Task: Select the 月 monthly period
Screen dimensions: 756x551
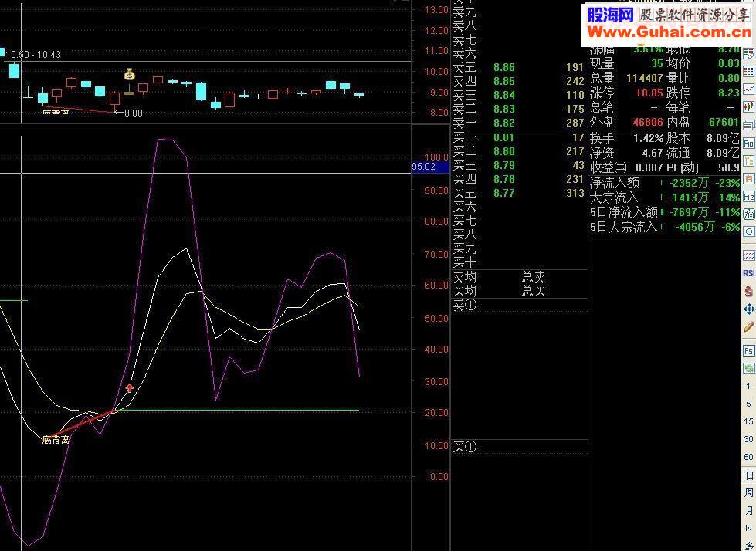Action: coord(748,511)
